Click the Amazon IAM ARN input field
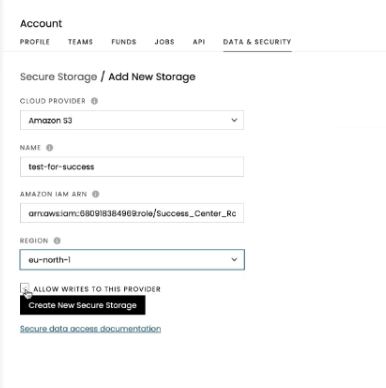The width and height of the screenshot is (386, 388). pos(132,213)
